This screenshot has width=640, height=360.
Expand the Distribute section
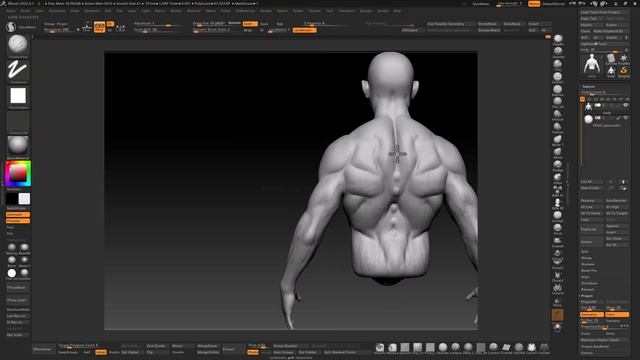click(x=589, y=283)
